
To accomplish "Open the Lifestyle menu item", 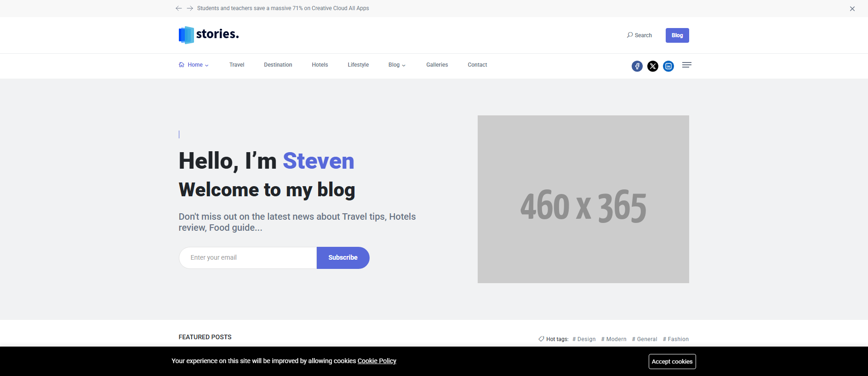I will 358,65.
